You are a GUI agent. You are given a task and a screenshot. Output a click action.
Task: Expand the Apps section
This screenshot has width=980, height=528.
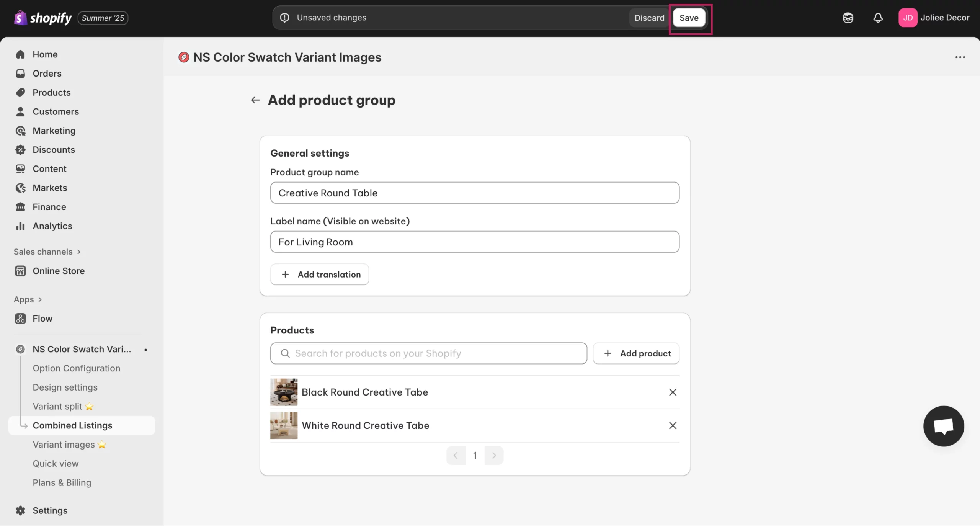click(28, 300)
